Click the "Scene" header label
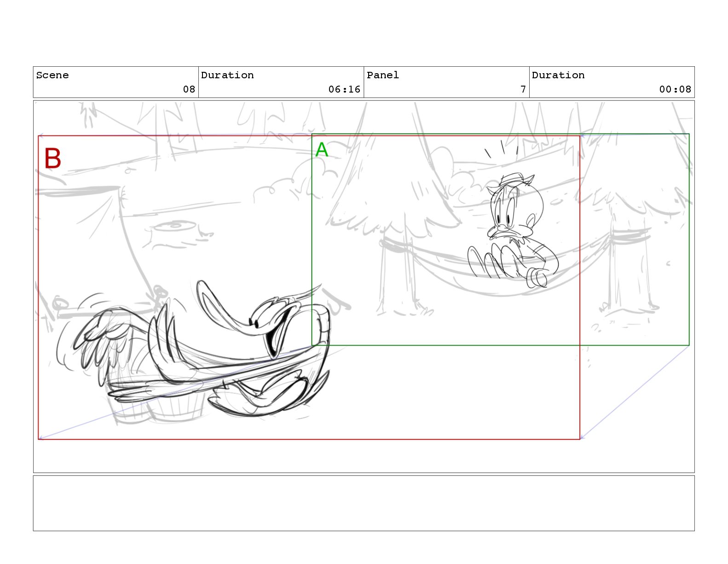This screenshot has width=728, height=564. point(52,75)
